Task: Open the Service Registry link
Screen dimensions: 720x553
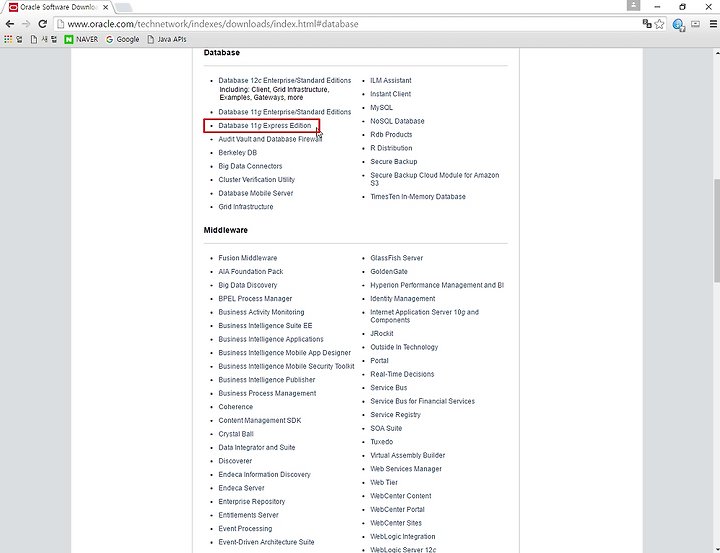Action: (x=395, y=415)
